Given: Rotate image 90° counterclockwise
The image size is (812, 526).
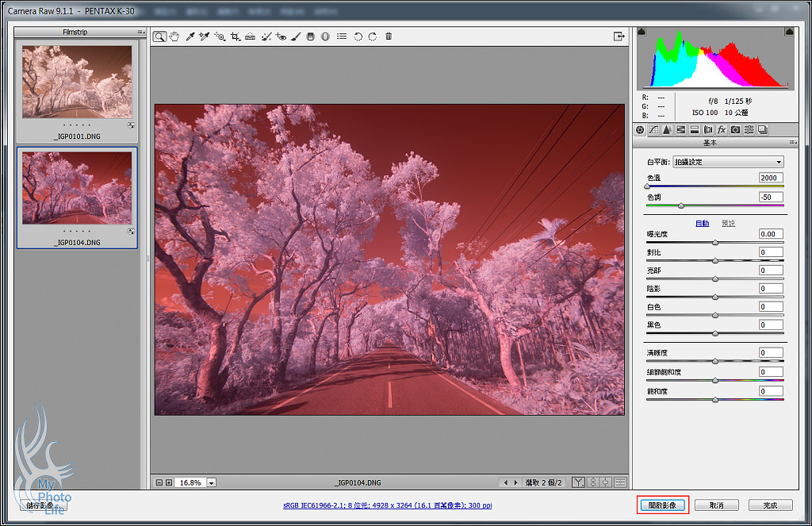Looking at the screenshot, I should pos(358,36).
